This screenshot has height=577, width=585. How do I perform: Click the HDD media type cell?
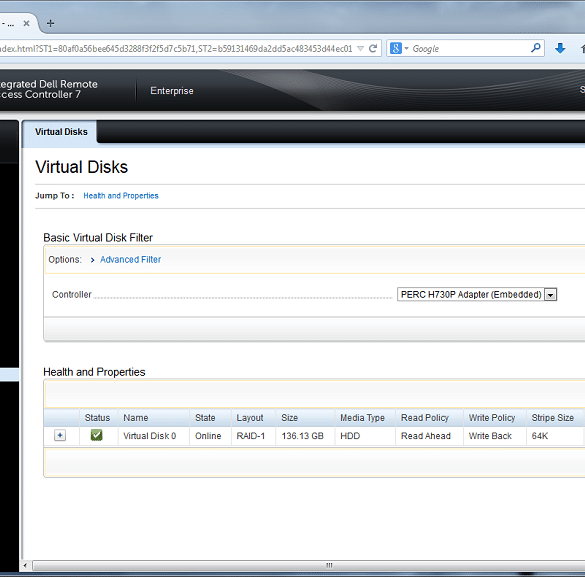350,436
